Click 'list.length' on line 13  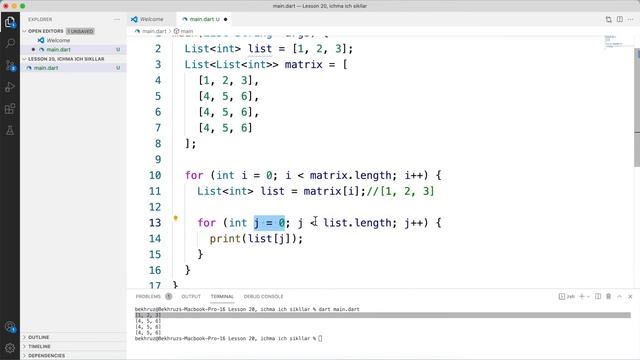[357, 223]
